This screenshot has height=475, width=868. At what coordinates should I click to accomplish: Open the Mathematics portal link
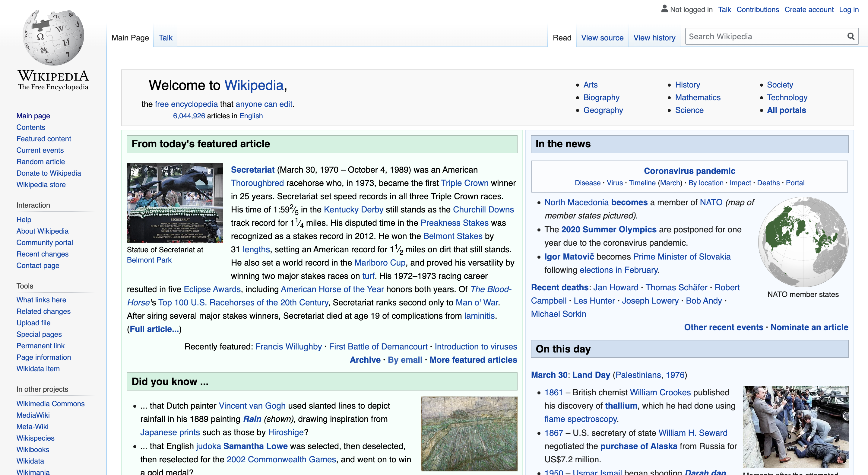pyautogui.click(x=698, y=97)
